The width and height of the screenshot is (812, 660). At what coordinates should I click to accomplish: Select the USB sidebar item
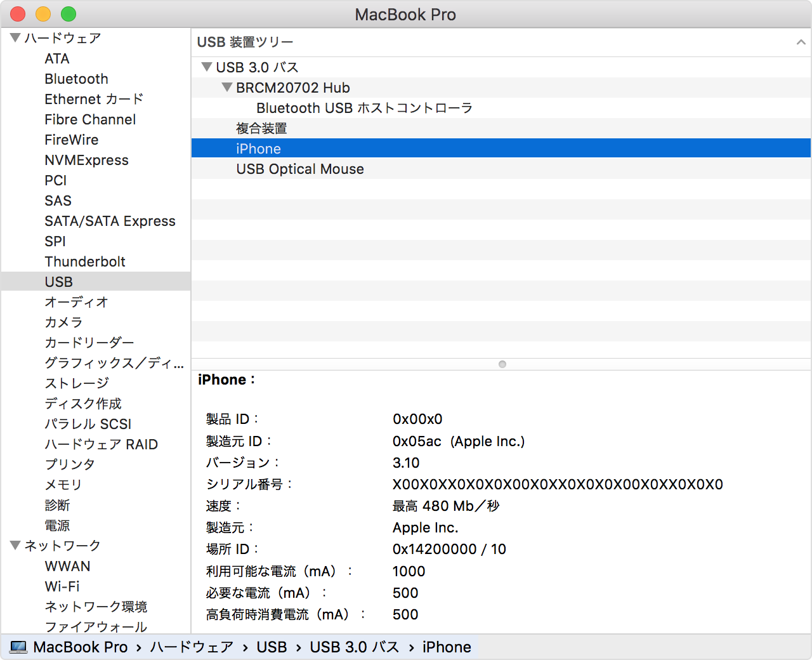click(x=96, y=281)
